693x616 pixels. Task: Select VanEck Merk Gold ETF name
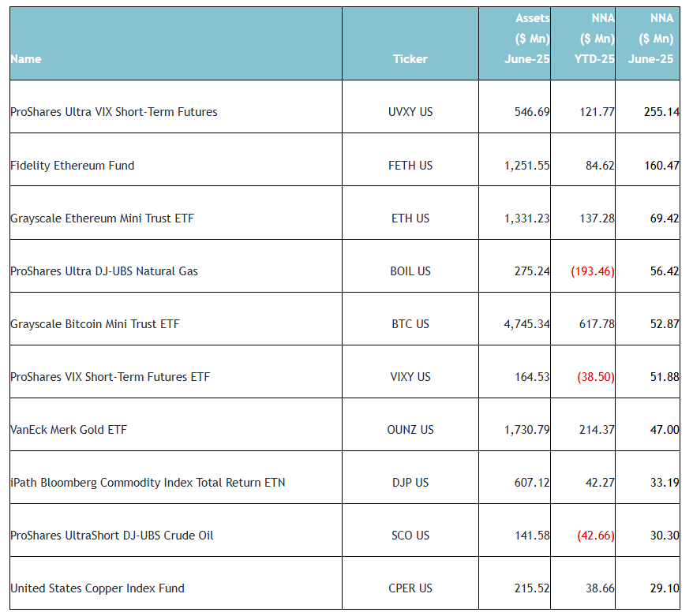(x=69, y=430)
